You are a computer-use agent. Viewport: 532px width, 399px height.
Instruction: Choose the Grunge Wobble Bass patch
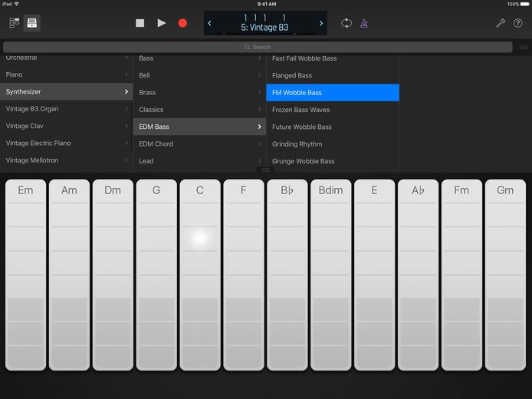pos(333,161)
